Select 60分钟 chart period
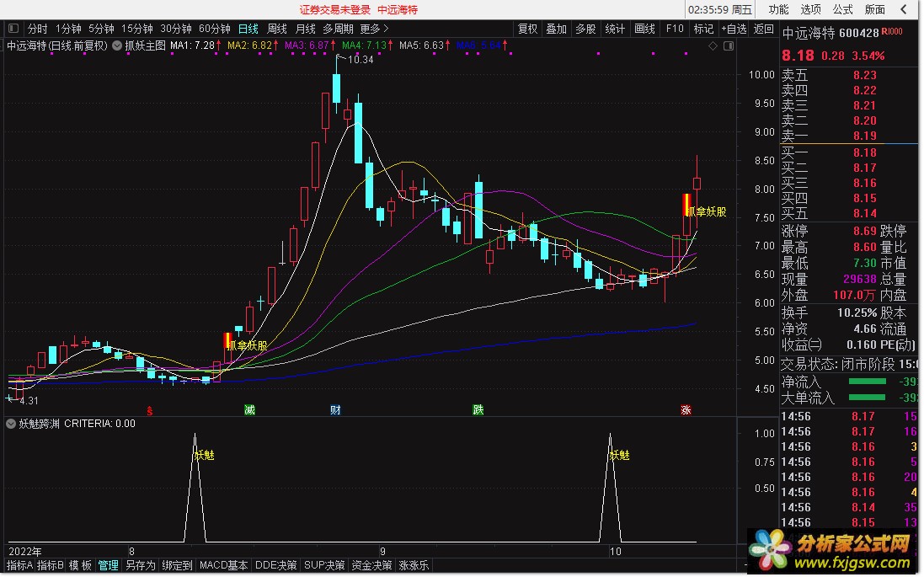The image size is (924, 577). [x=215, y=29]
